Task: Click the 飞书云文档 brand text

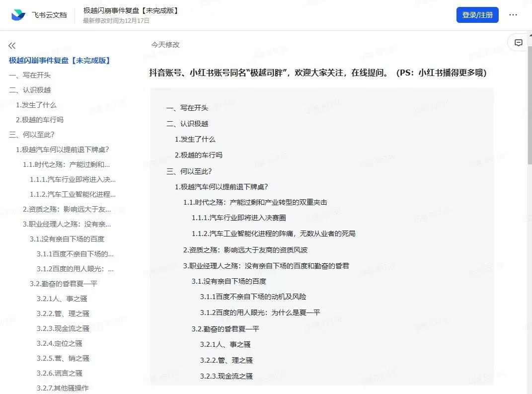Action: coord(49,15)
